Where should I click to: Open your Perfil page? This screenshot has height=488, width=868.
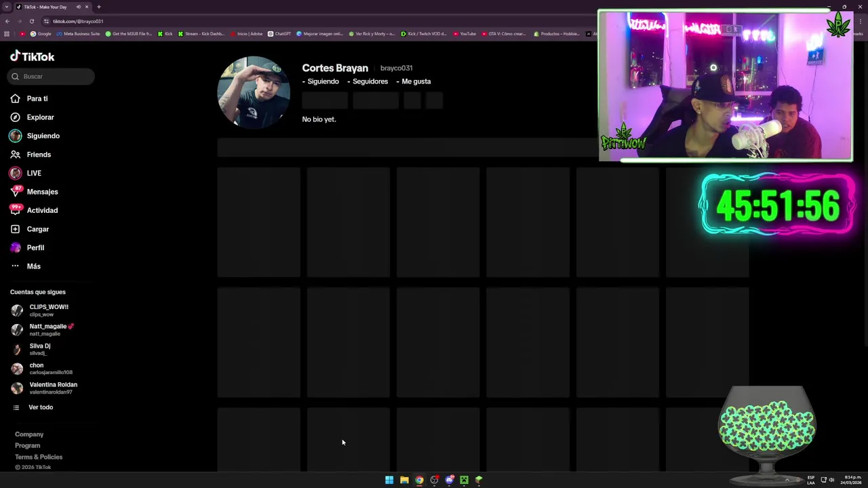pyautogui.click(x=27, y=248)
